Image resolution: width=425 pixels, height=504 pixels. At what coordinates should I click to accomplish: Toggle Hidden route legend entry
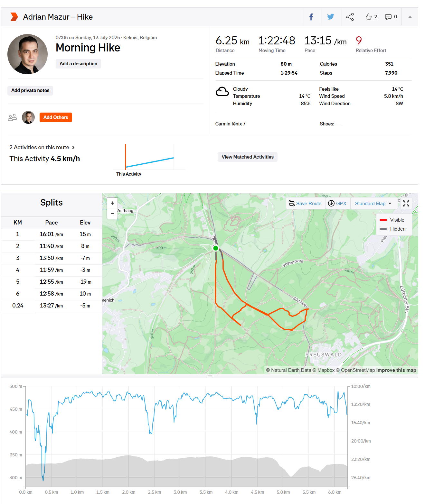click(393, 229)
